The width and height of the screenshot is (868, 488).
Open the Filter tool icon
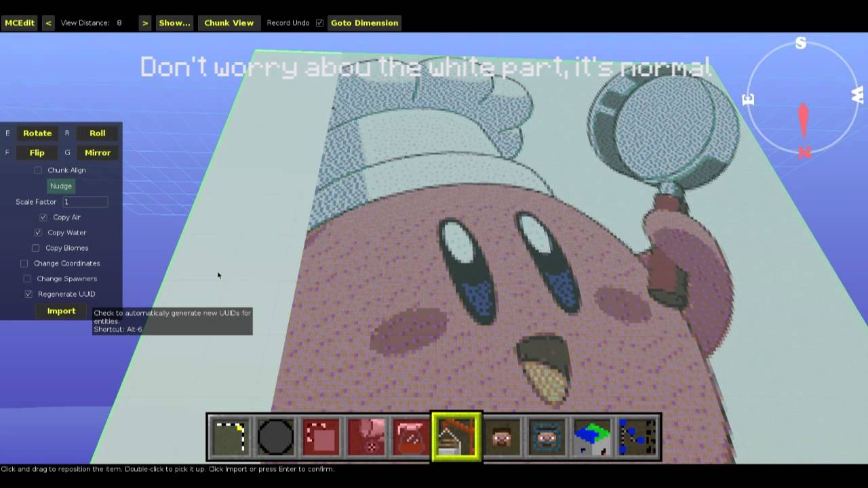412,437
